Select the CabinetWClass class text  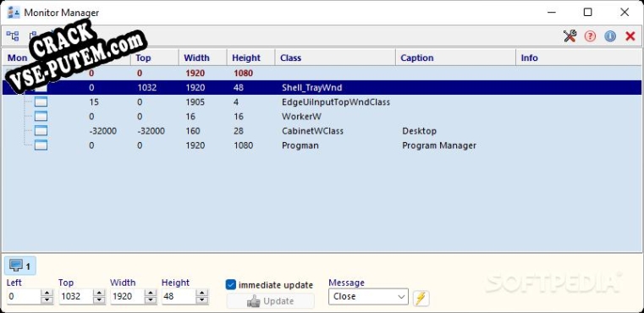[x=312, y=131]
